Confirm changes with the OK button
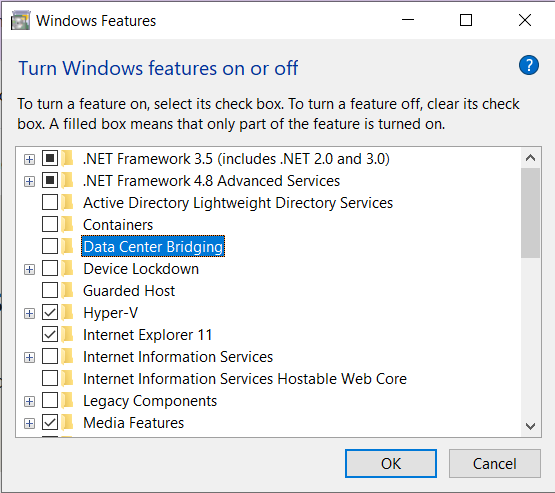The height and width of the screenshot is (493, 555). (x=391, y=464)
